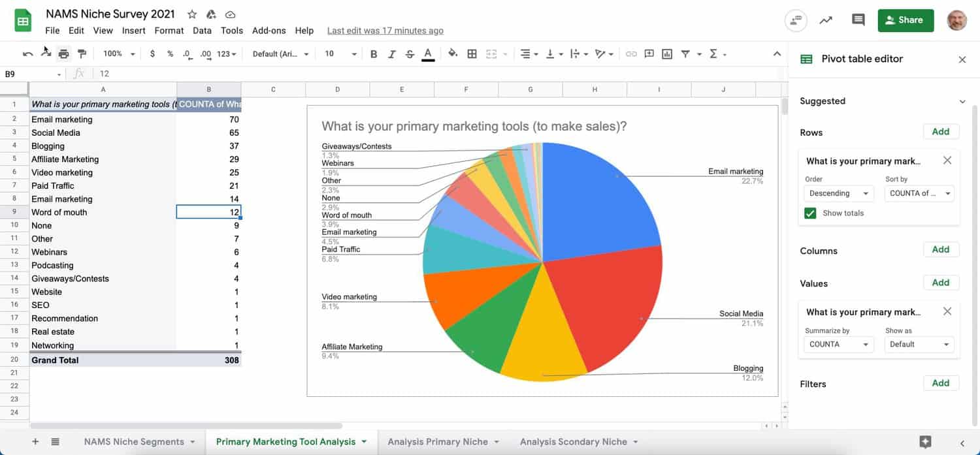The image size is (980, 455).
Task: Select the paint format tool
Action: click(x=82, y=54)
